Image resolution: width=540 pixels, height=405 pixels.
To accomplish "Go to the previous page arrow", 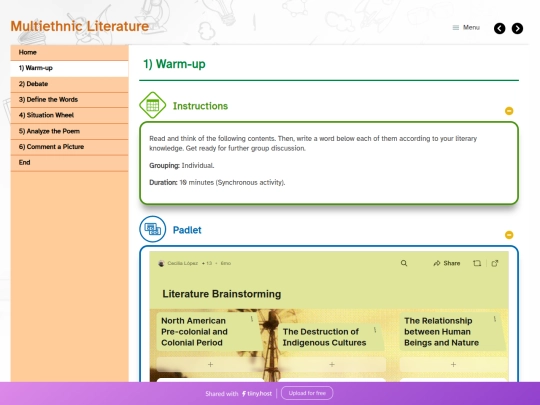I will (x=499, y=28).
